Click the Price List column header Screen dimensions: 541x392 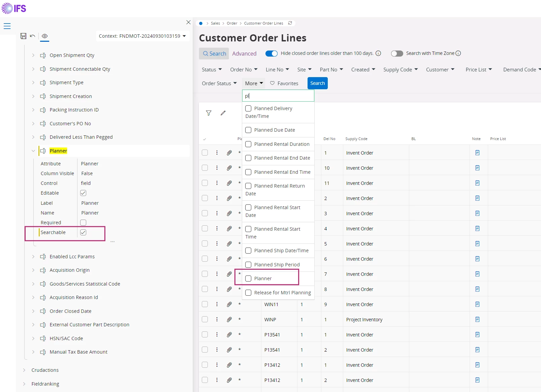(498, 139)
